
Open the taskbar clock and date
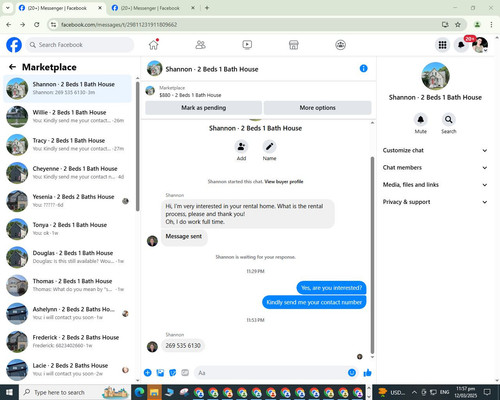[466, 392]
